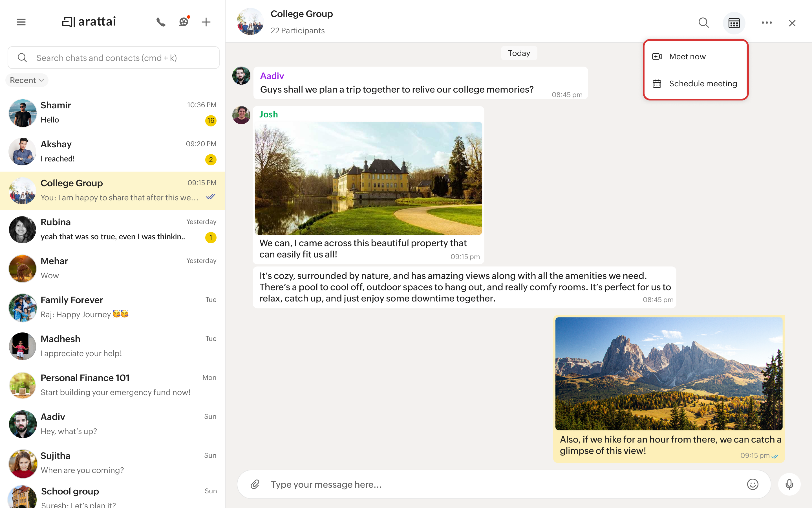This screenshot has height=508, width=812.
Task: Click 'Start building your emergency fund now!' preview
Action: coord(115,392)
